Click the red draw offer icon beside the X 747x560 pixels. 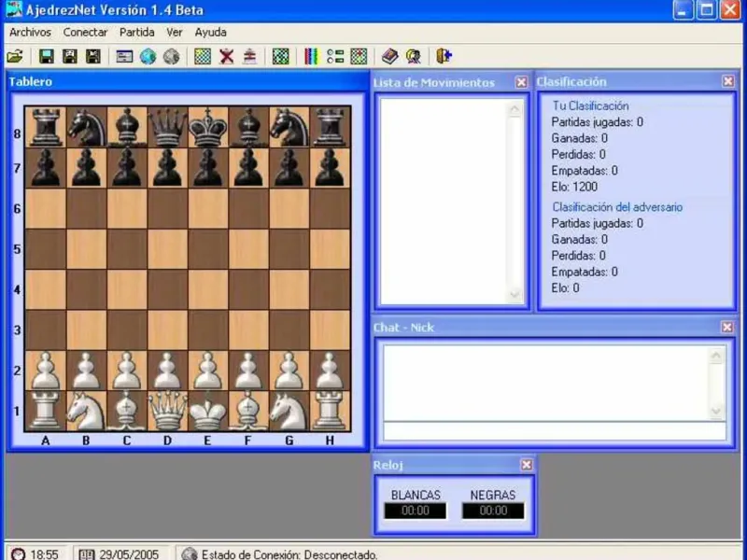(249, 57)
